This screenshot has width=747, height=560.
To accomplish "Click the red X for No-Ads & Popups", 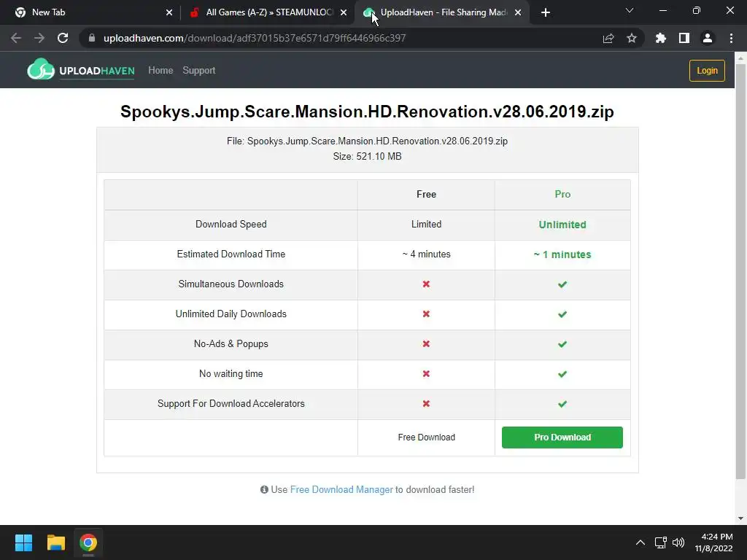I will pos(426,344).
